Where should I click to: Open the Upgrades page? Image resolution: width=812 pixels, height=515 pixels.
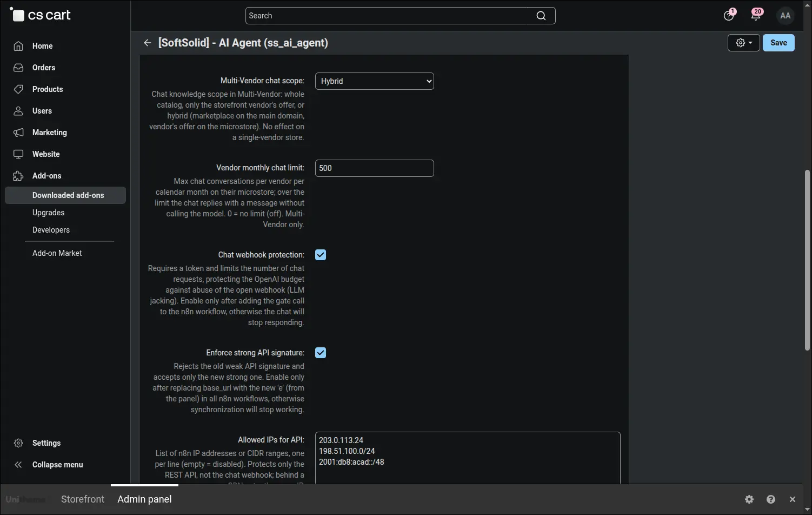pos(48,213)
